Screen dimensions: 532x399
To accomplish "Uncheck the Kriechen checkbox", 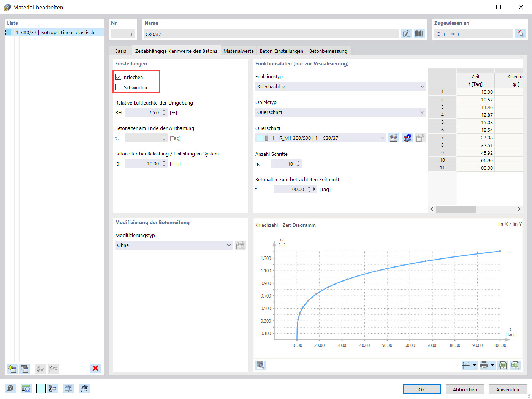I will [118, 77].
